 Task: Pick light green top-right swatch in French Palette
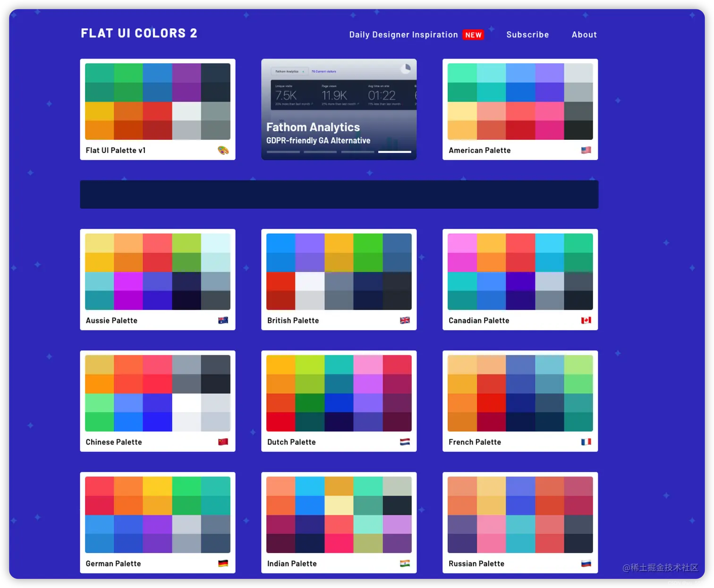(x=578, y=365)
